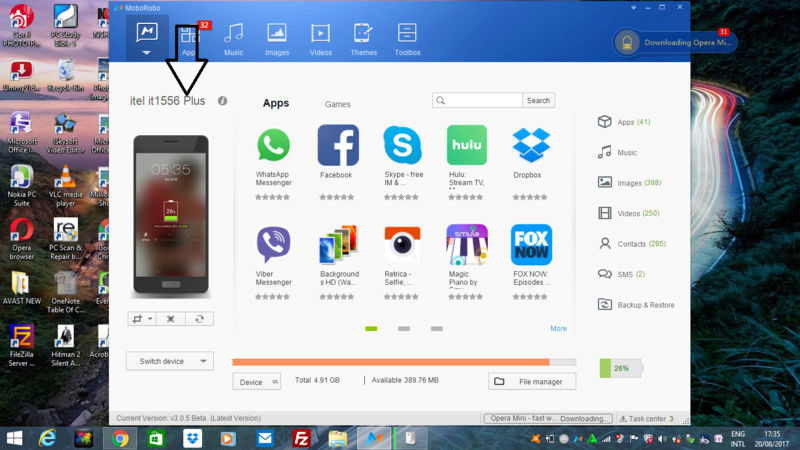Open File Explorer from taskbar

338,438
